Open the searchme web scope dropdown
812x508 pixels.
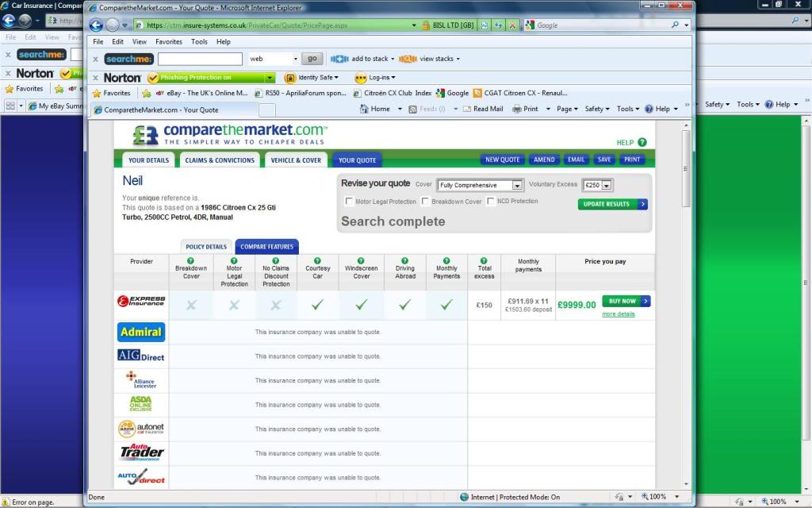click(274, 59)
